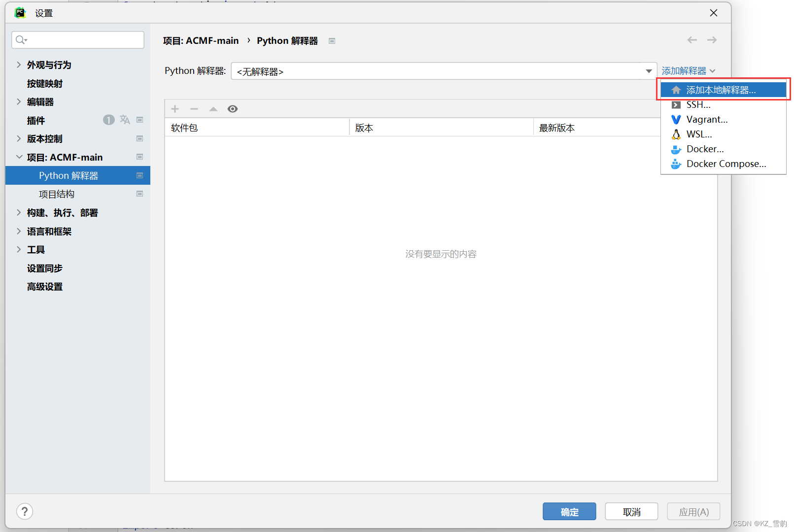Choose Docker Compose... interpreter option
Screen dimensions: 794x532
coord(724,164)
